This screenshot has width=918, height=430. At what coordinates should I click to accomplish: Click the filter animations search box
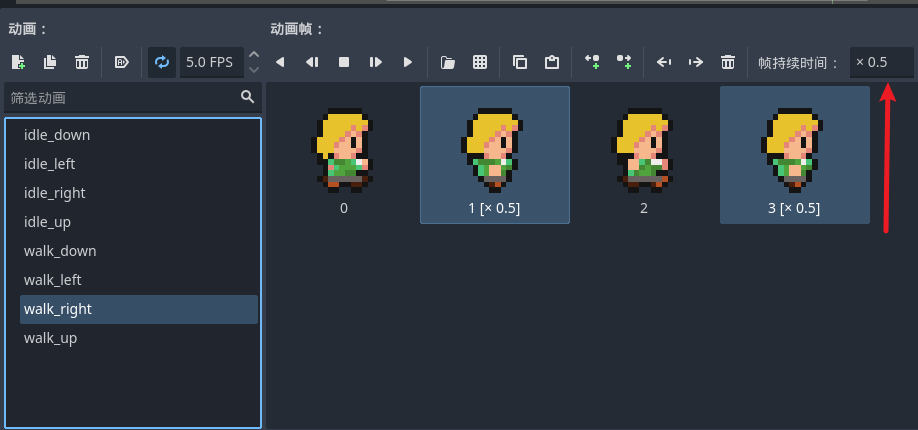click(122, 97)
